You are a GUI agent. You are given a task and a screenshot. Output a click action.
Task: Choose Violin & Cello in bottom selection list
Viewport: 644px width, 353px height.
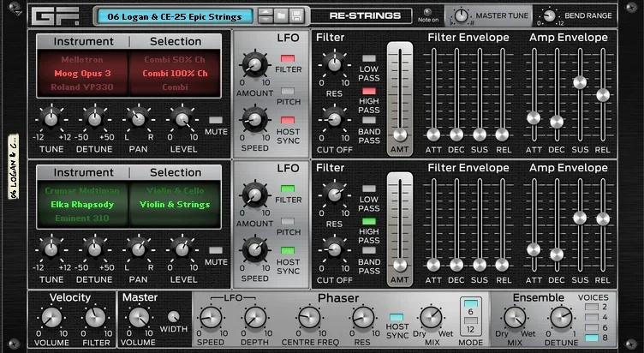coord(175,191)
